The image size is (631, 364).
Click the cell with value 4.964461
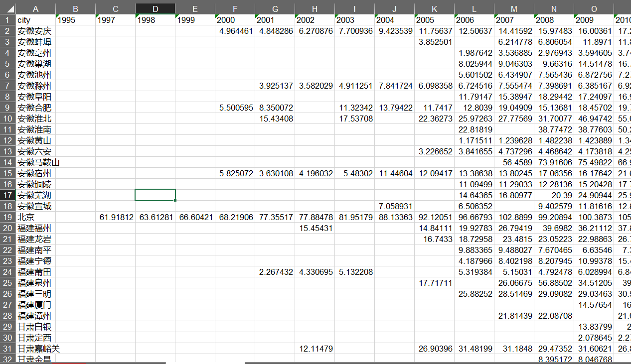click(x=235, y=31)
